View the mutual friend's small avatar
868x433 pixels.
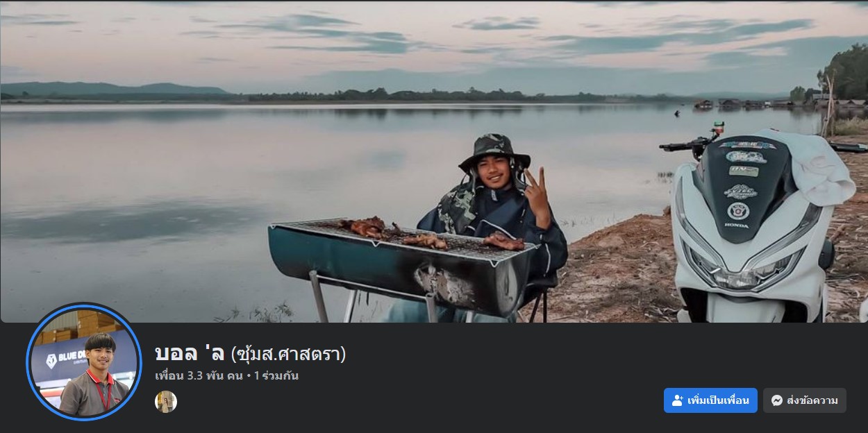[166, 401]
